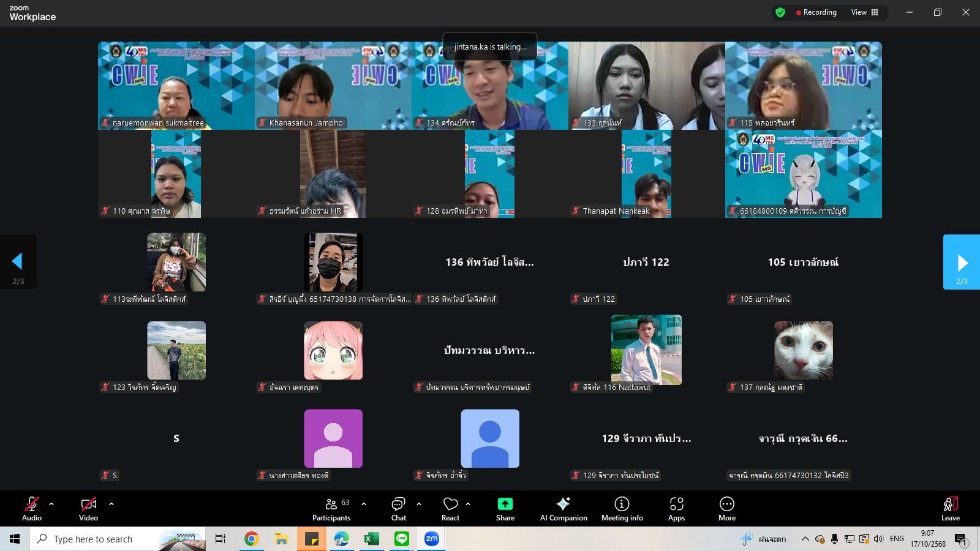Expand the arrow beside Participants
Viewport: 980px width, 551px height.
(x=364, y=504)
